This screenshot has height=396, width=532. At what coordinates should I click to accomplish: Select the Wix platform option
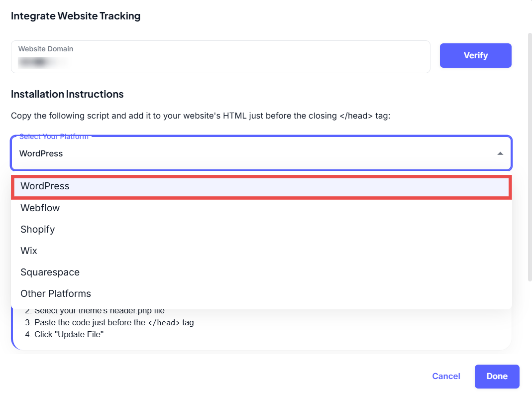[29, 251]
